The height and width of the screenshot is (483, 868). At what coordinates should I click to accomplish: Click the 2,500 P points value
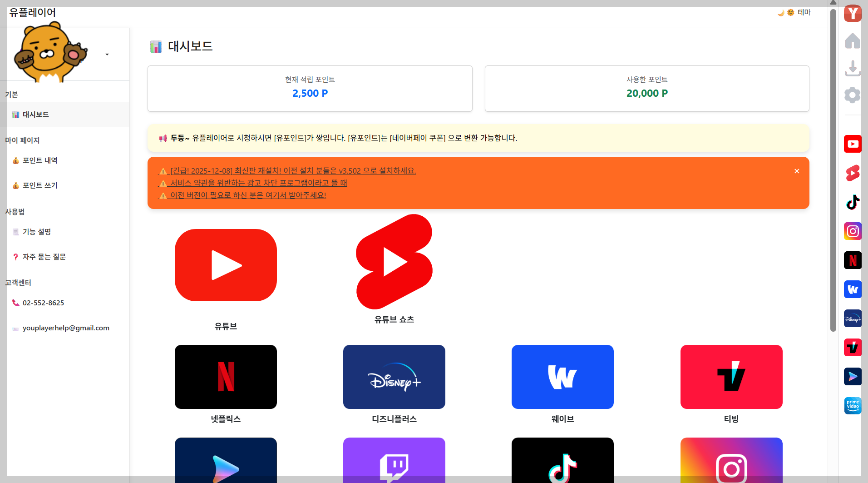click(310, 93)
